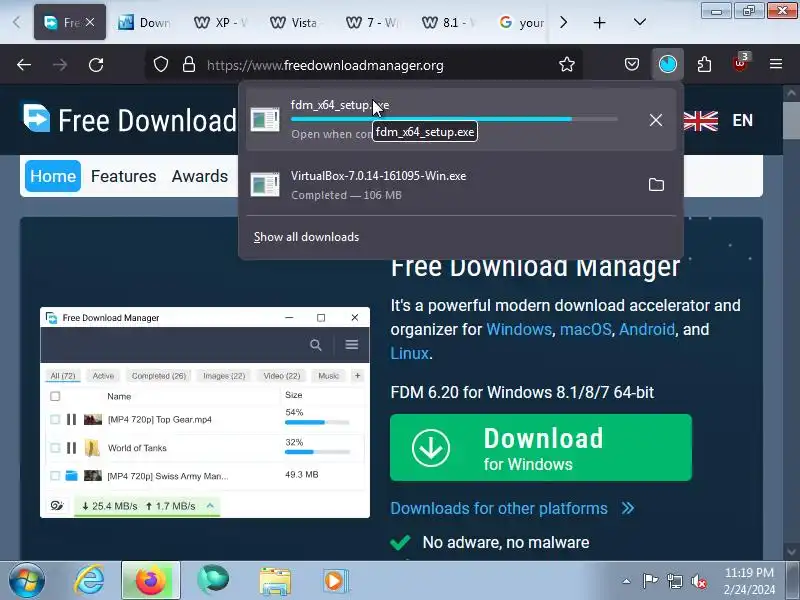Open the list all tabs dropdown

point(640,22)
